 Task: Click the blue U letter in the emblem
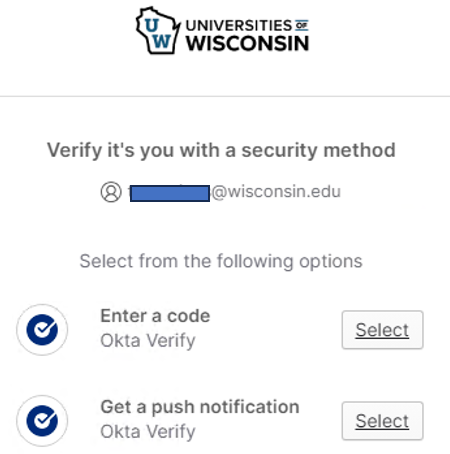pos(152,25)
